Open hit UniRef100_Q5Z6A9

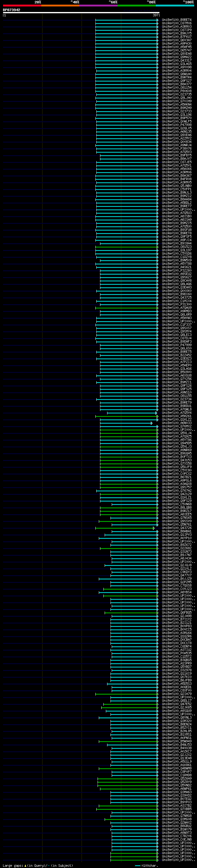point(177,779)
